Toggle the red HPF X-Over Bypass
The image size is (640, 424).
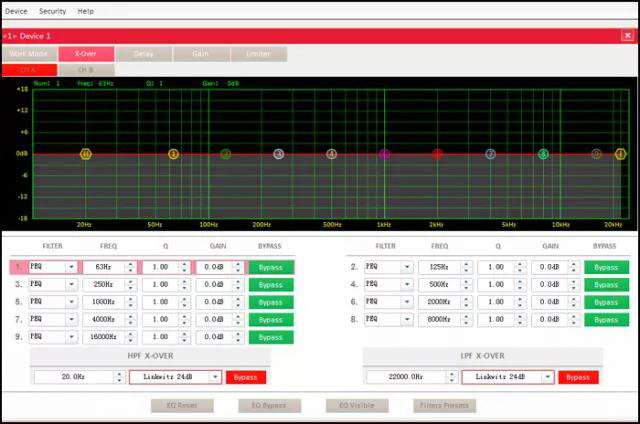click(246, 377)
